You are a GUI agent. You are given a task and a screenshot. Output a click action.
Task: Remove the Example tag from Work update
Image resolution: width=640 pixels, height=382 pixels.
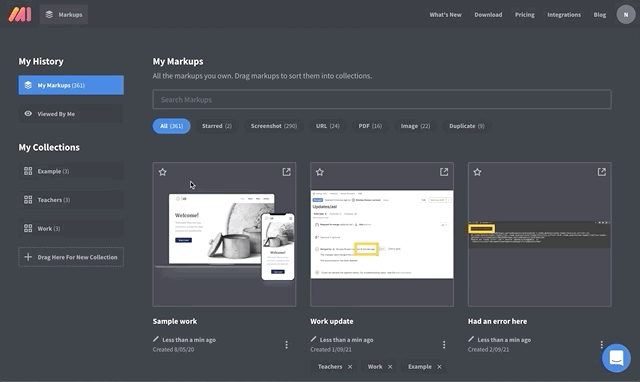[439, 367]
